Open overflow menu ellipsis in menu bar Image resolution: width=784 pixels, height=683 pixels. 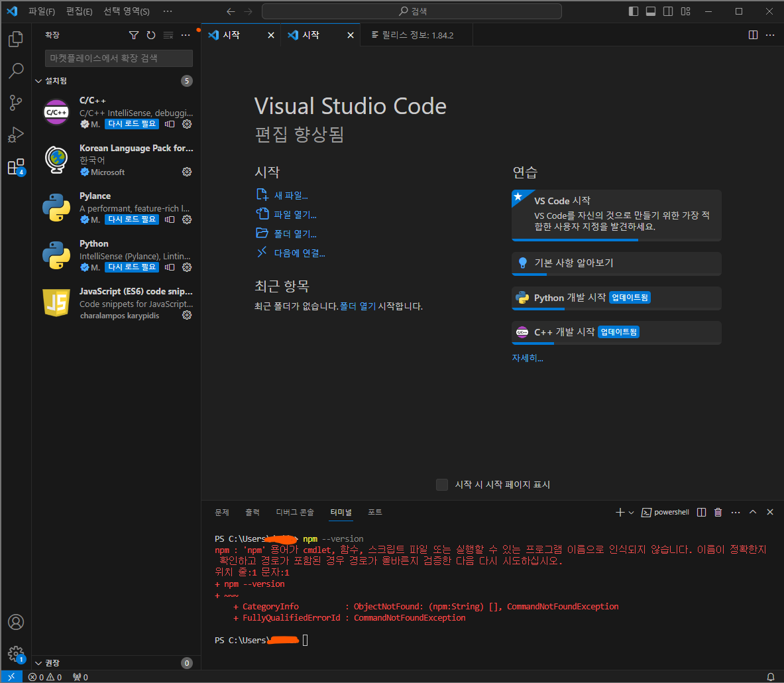168,11
